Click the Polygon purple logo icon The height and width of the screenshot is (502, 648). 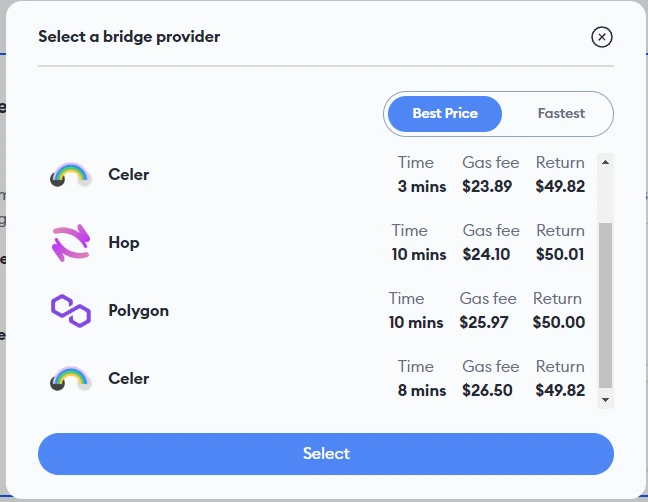coord(71,311)
